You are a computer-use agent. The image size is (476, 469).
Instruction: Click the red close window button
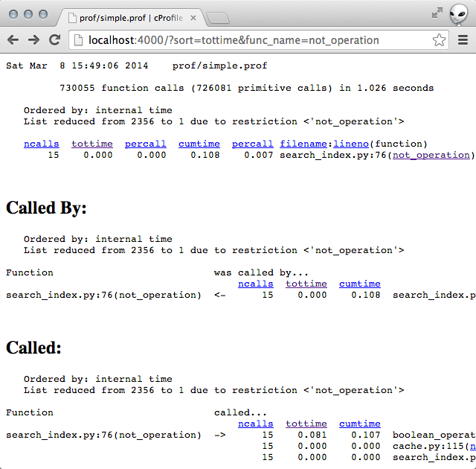point(13,14)
